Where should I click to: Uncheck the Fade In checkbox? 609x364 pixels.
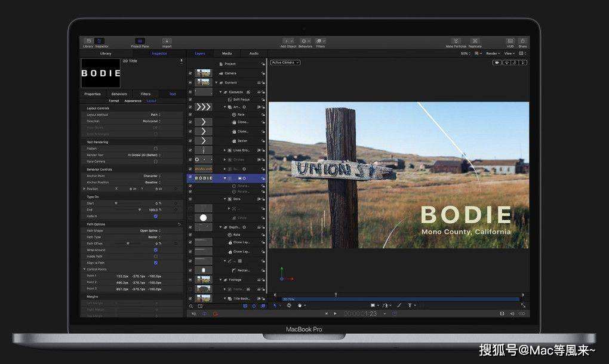(x=156, y=216)
